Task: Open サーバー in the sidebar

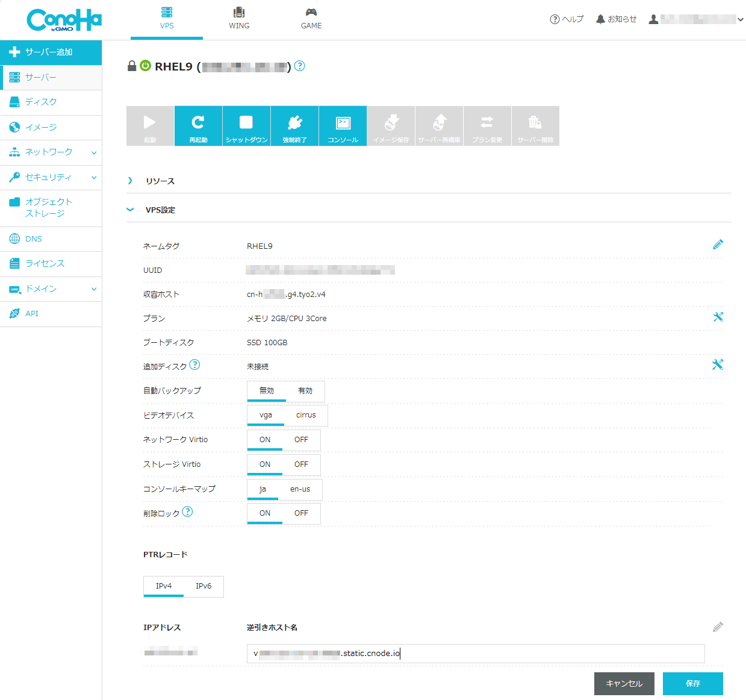Action: tap(51, 78)
